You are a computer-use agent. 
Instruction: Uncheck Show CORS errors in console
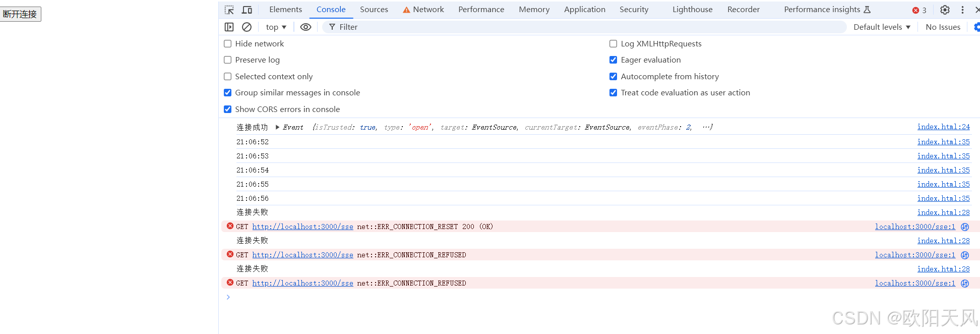(x=228, y=109)
